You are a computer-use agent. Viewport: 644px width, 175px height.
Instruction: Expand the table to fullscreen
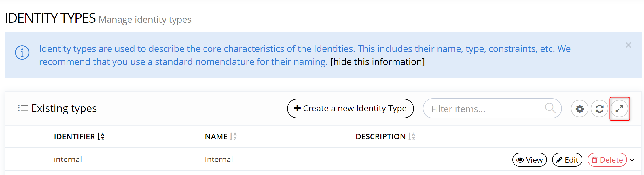619,109
